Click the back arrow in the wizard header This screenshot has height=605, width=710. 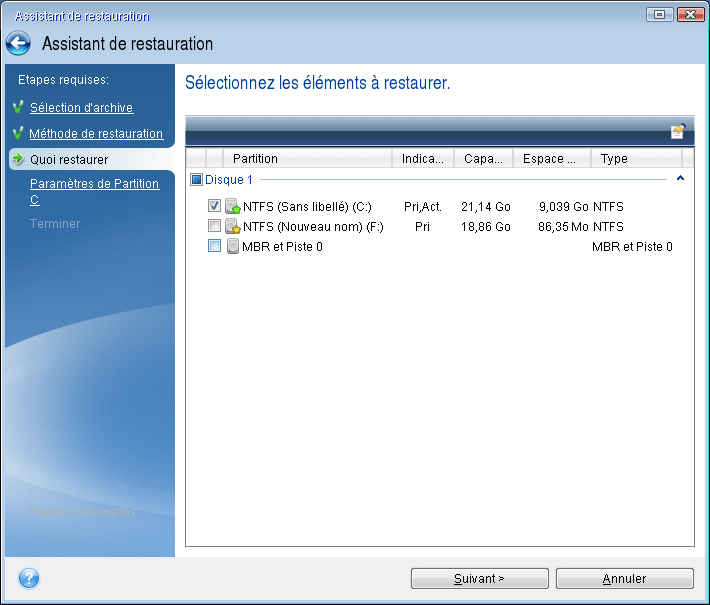(x=19, y=44)
